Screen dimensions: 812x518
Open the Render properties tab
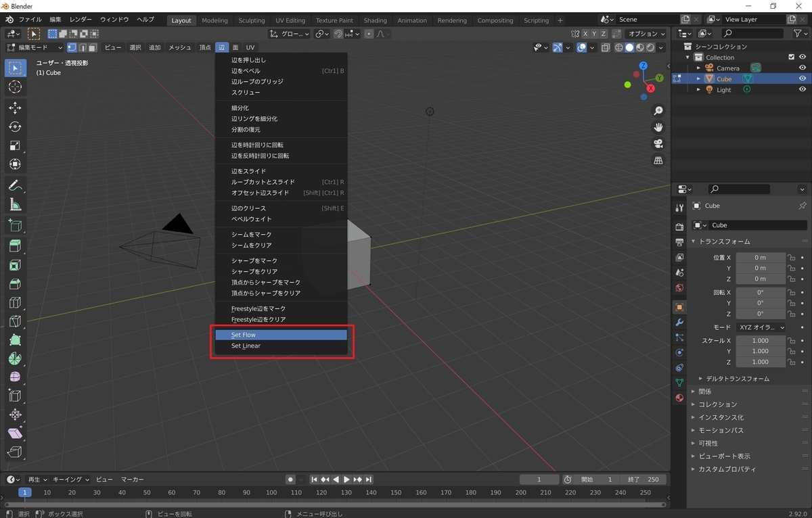pos(680,227)
